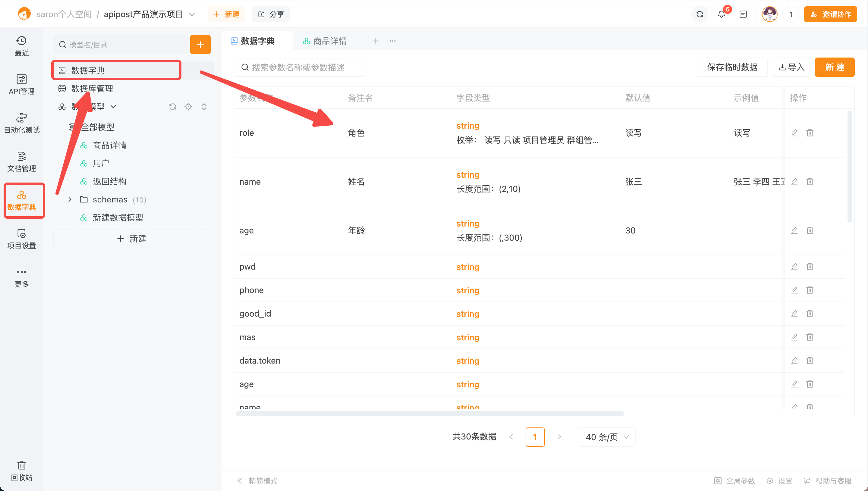
Task: Open the 用户 model
Action: tap(101, 163)
